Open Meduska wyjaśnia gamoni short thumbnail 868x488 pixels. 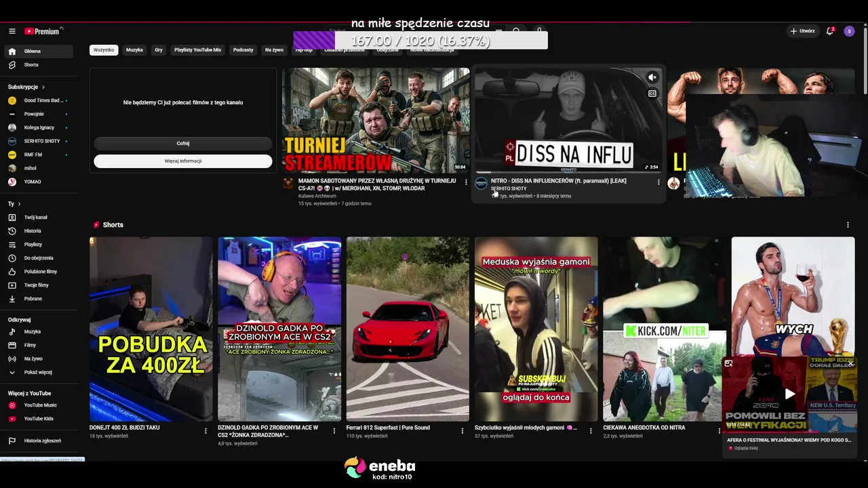click(536, 329)
